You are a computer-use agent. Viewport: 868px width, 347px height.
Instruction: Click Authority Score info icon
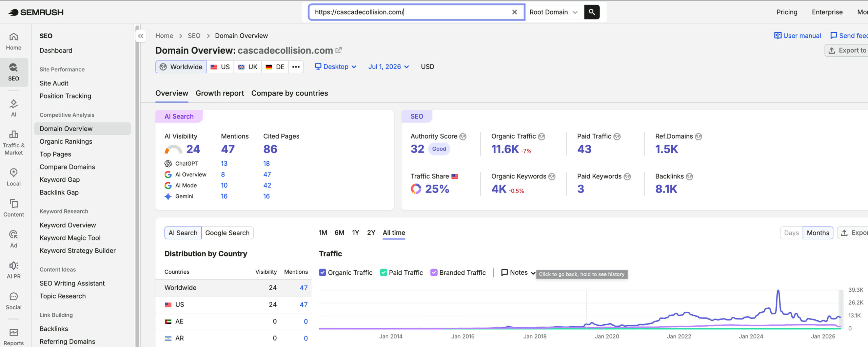click(463, 136)
